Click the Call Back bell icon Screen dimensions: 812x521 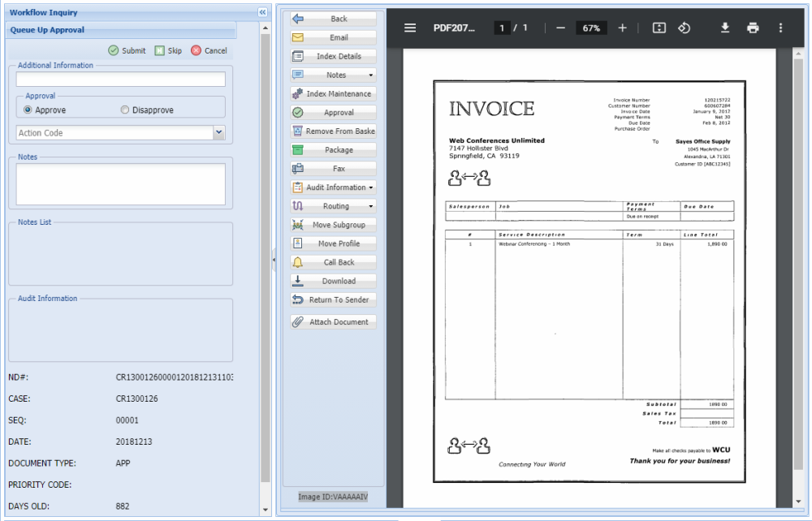pyautogui.click(x=298, y=262)
